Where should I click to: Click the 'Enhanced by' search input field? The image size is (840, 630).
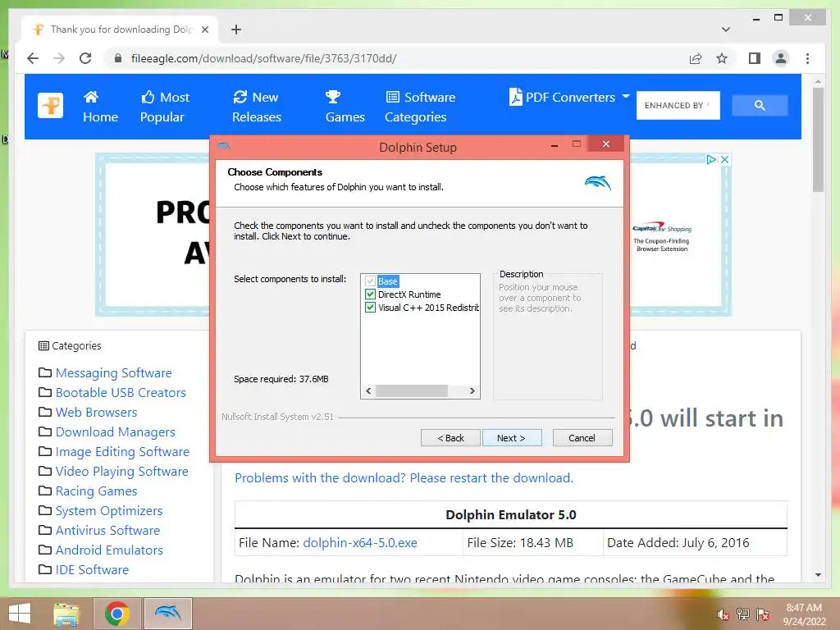678,105
